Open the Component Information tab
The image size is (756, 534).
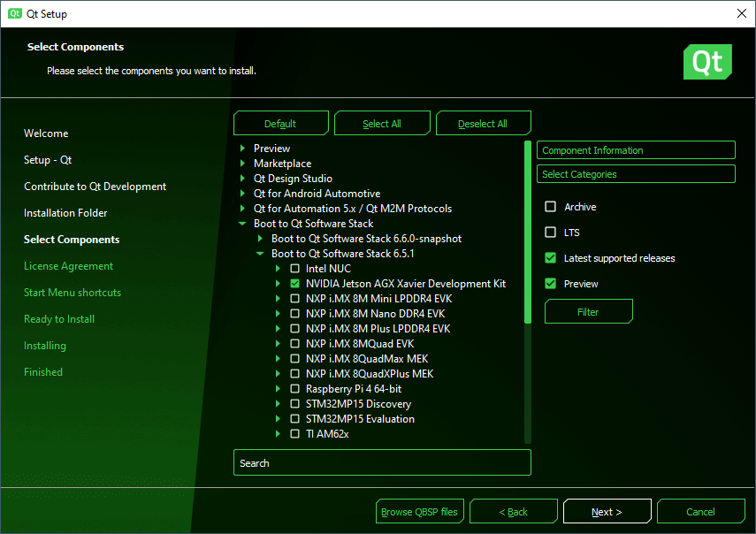[636, 150]
